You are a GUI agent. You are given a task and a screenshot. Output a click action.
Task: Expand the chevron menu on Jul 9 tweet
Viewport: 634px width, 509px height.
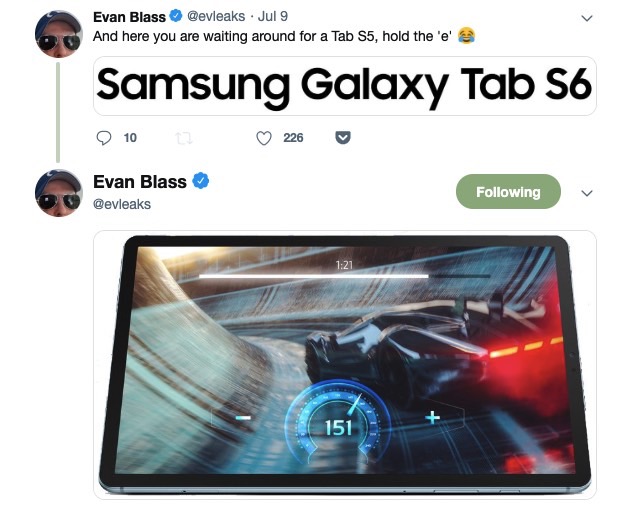tap(587, 18)
